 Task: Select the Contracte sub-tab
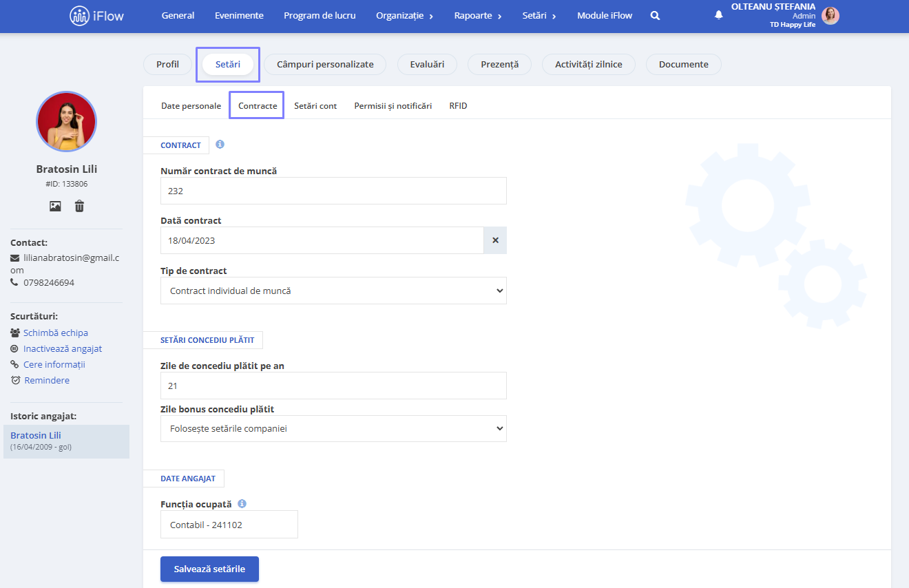258,106
